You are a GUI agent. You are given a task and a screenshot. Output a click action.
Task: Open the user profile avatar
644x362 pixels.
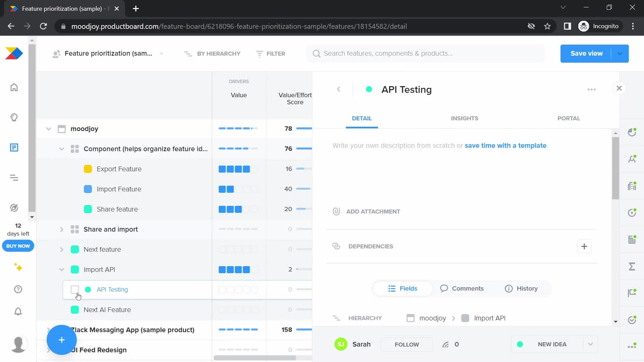tap(18, 344)
